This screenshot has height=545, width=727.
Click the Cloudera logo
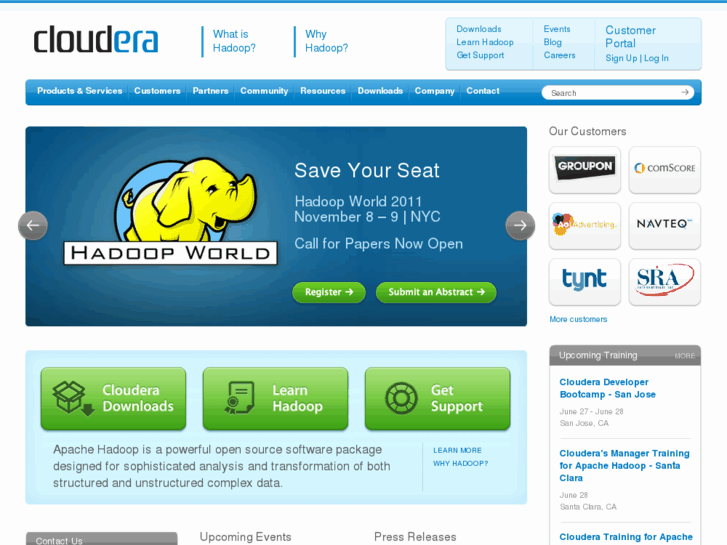coord(96,40)
